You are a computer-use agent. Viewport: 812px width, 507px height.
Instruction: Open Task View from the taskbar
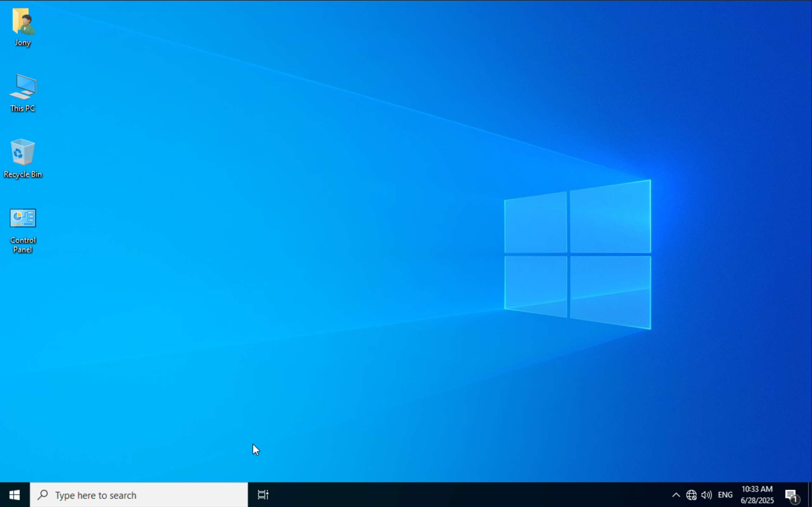263,495
